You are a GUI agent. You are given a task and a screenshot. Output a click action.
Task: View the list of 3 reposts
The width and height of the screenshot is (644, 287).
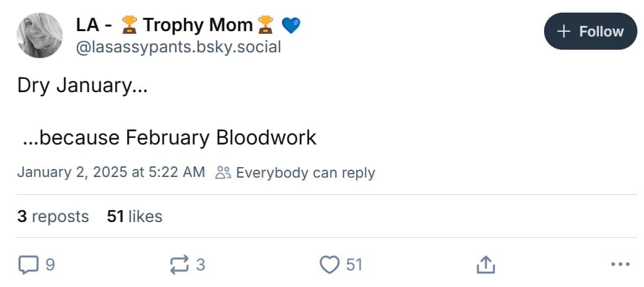click(53, 216)
